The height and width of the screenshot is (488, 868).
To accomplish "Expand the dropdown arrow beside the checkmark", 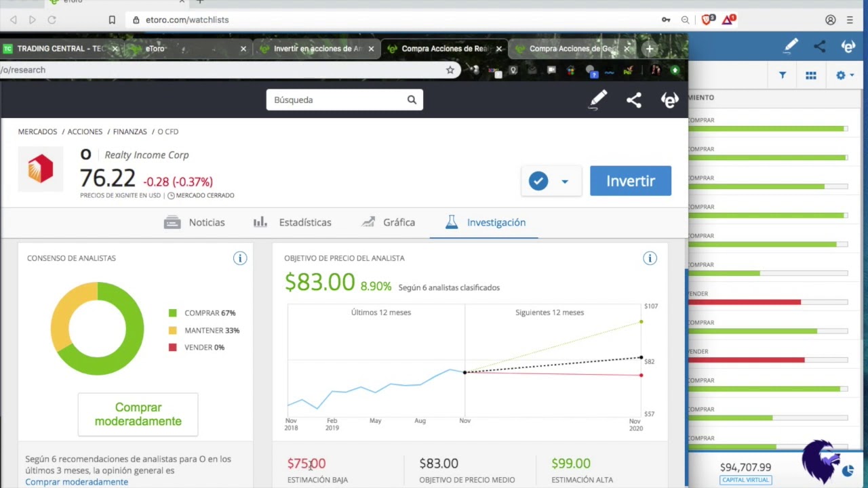I will [x=564, y=182].
